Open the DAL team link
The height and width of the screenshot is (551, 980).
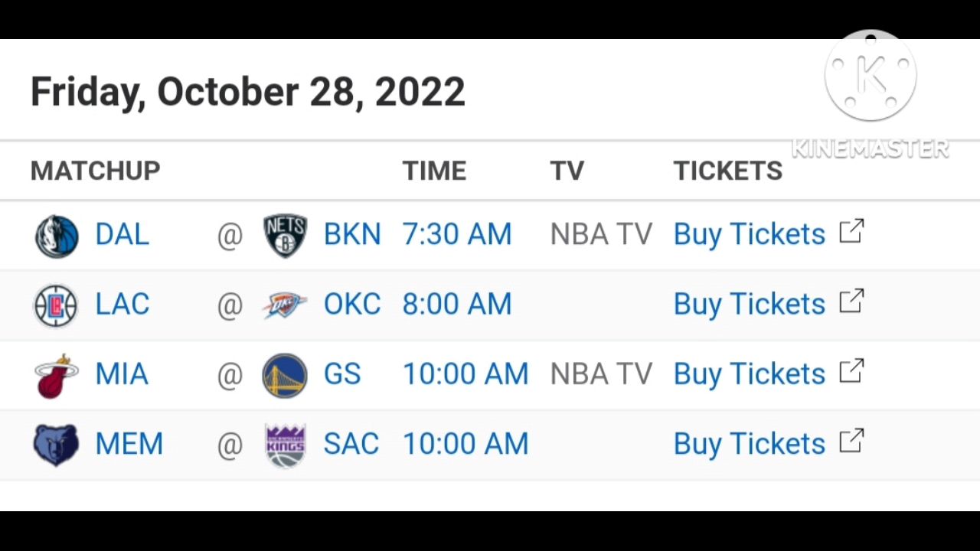pos(122,235)
